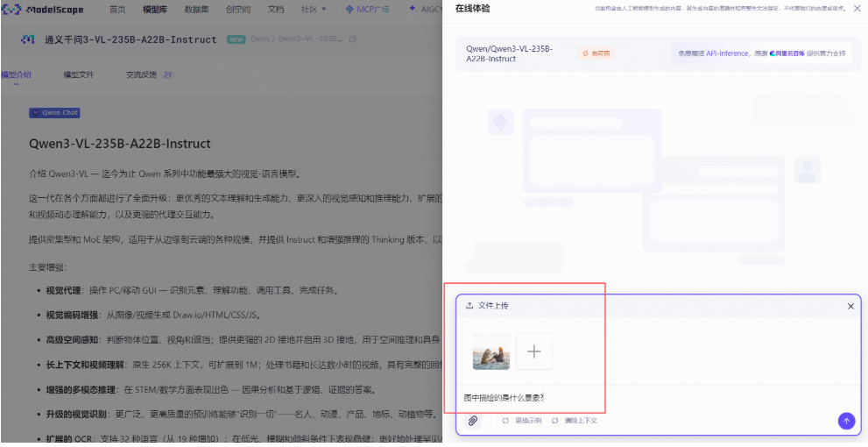The image size is (868, 447).
Task: Click the NEW badge next to model title
Action: point(236,39)
